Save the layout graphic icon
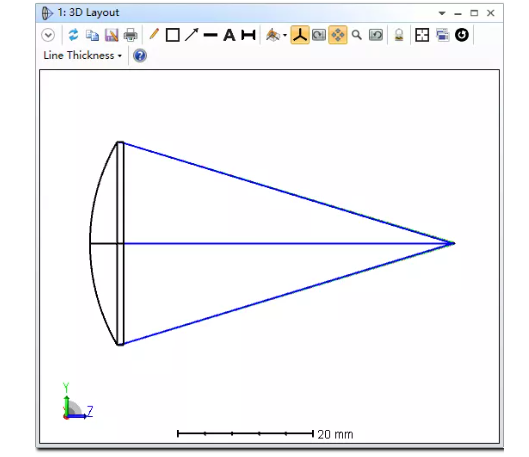Viewport: 529px width, 457px height. [x=111, y=35]
